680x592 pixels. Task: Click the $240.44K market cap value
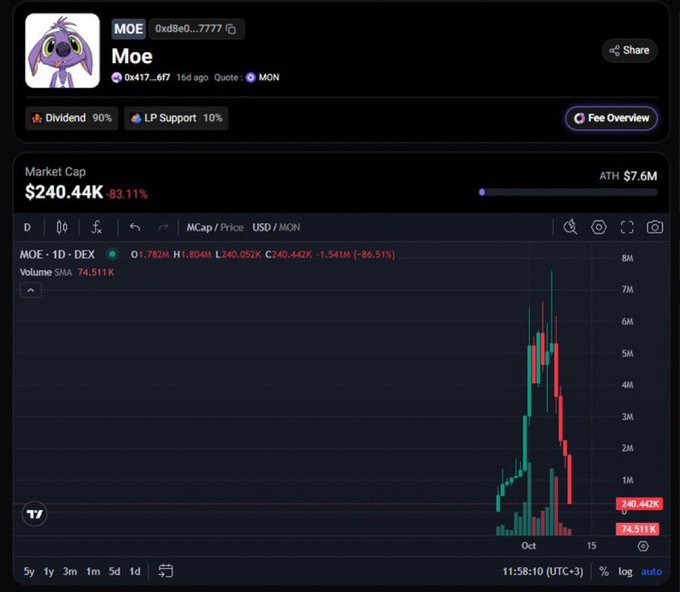coord(64,192)
